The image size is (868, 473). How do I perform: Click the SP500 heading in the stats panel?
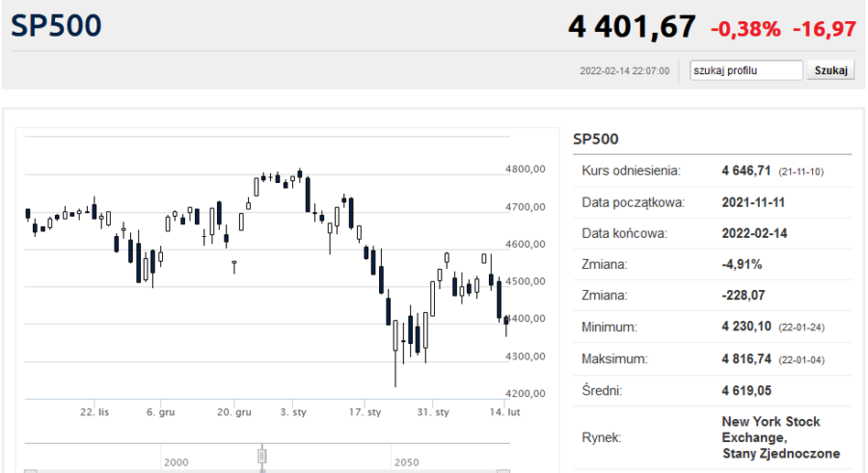(x=596, y=139)
